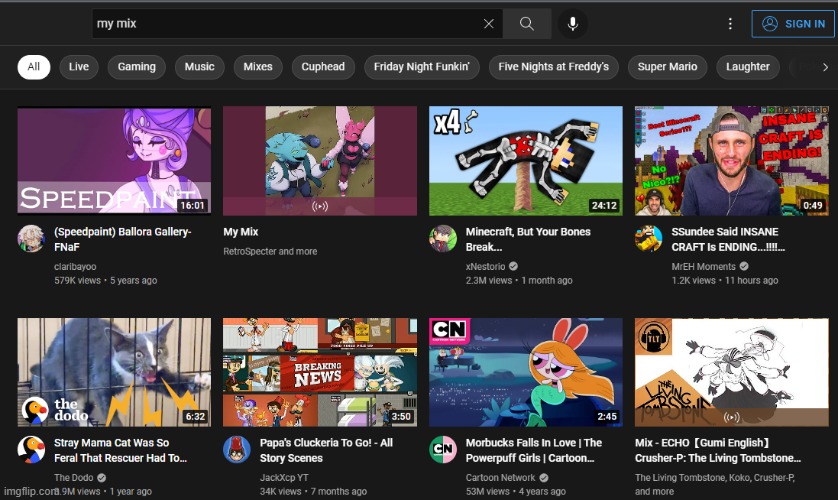Click '34K views • 7 months ago' text

click(x=313, y=491)
